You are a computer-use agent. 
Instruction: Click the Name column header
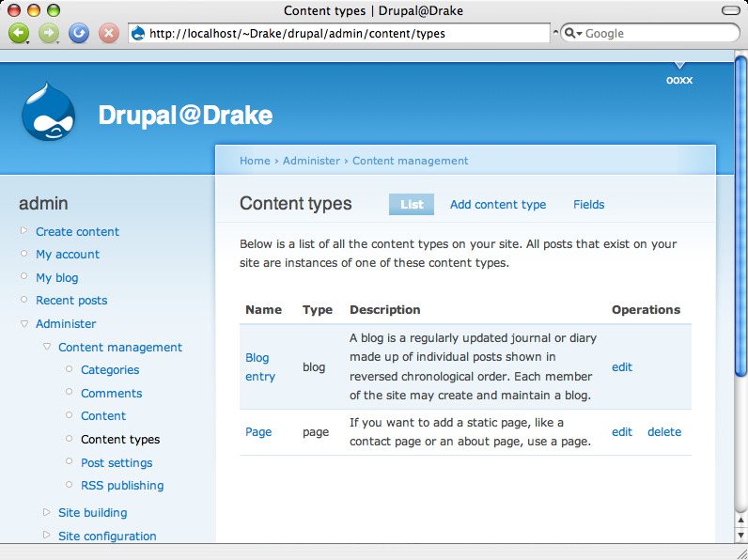click(x=263, y=309)
